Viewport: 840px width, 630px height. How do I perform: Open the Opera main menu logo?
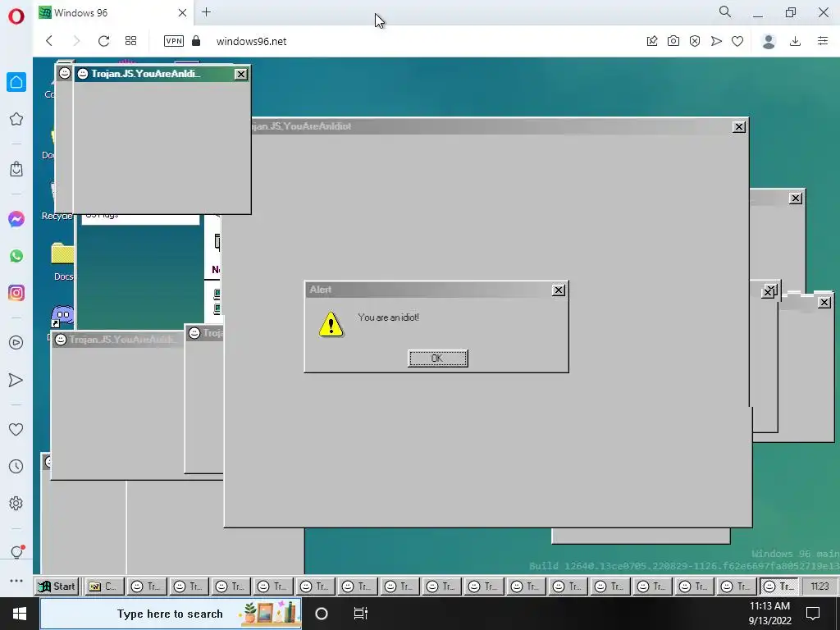[x=16, y=16]
